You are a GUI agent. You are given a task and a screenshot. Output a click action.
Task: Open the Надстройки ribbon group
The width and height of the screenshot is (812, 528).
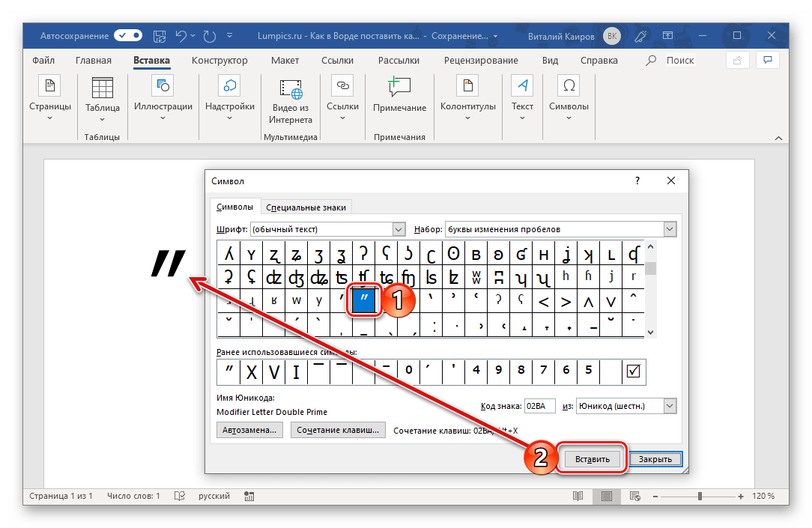tap(230, 98)
